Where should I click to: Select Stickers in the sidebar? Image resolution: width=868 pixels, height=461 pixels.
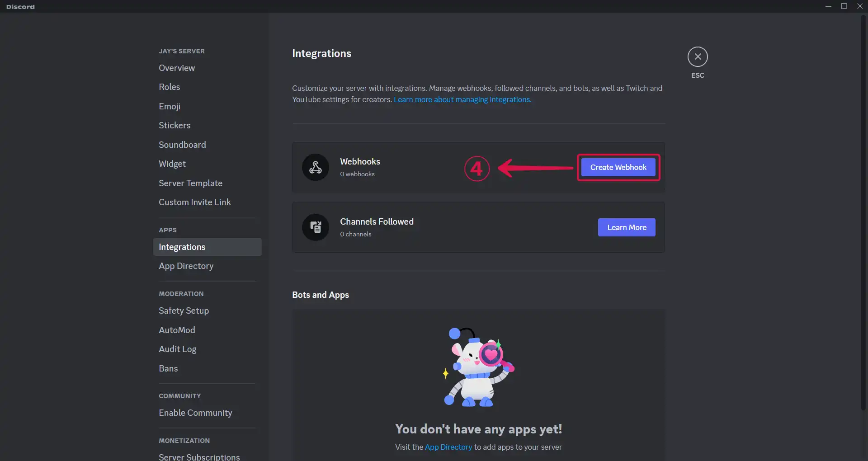208,125
